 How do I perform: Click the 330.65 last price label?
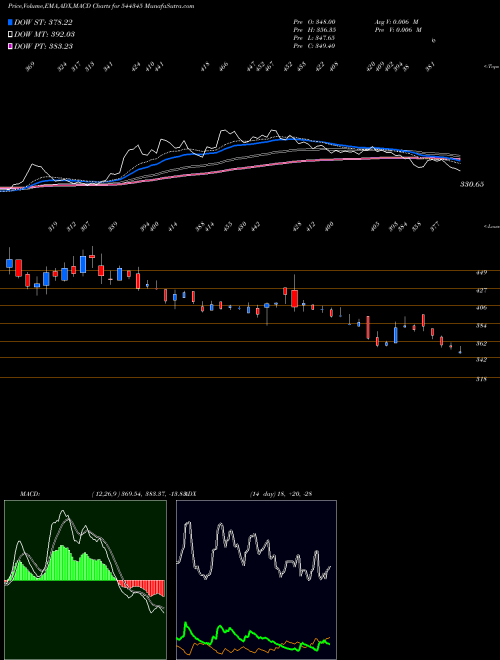pyautogui.click(x=471, y=184)
